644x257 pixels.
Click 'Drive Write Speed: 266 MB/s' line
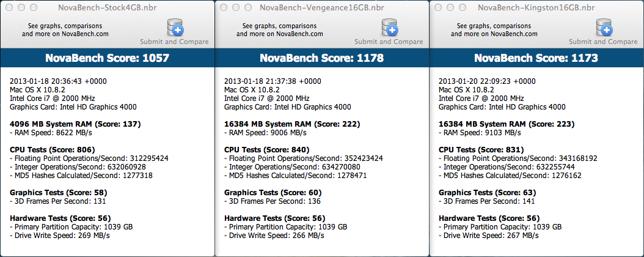click(274, 236)
